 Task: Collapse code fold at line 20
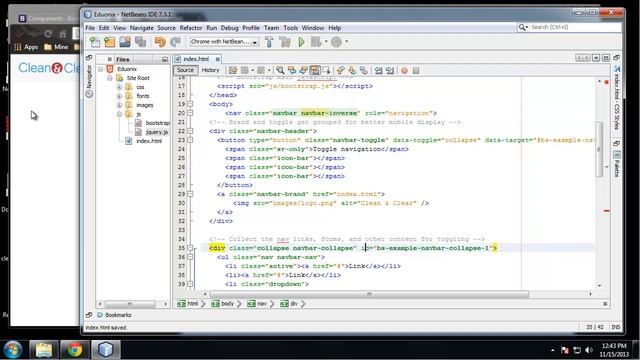[x=190, y=113]
